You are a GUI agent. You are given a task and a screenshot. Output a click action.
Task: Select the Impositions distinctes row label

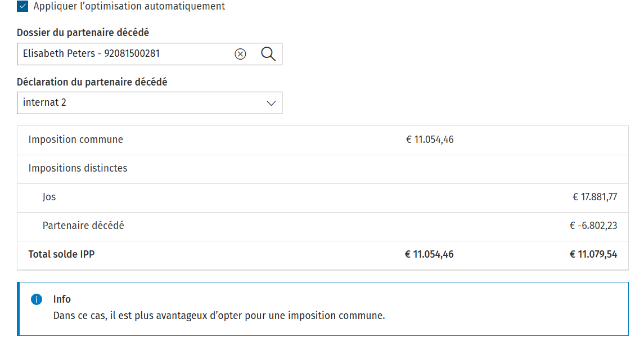pos(78,168)
